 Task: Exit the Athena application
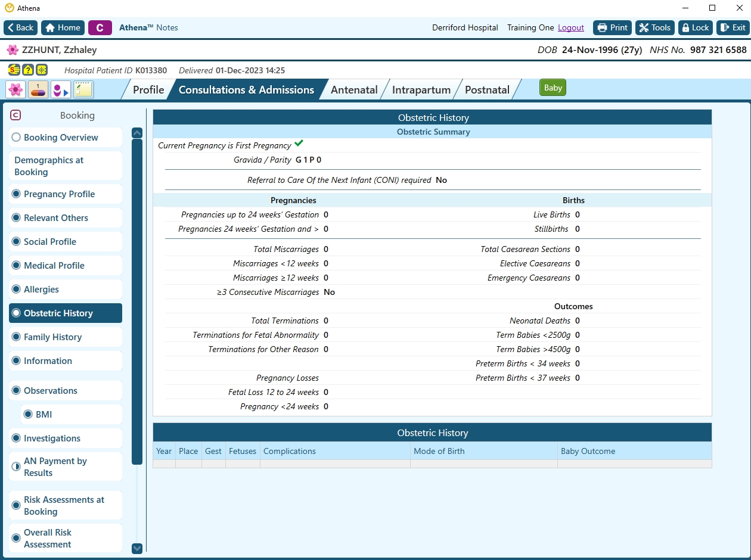[x=733, y=27]
